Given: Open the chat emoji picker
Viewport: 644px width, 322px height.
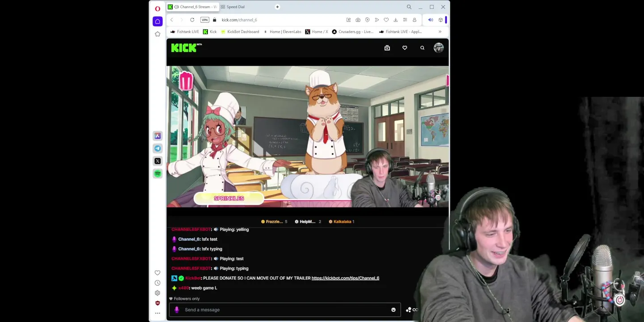Looking at the screenshot, I should [394, 309].
